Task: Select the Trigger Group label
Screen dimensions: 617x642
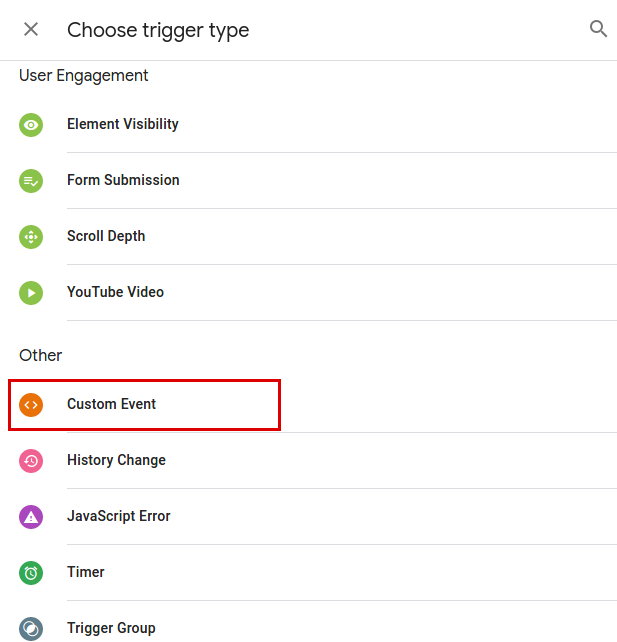Action: click(111, 628)
